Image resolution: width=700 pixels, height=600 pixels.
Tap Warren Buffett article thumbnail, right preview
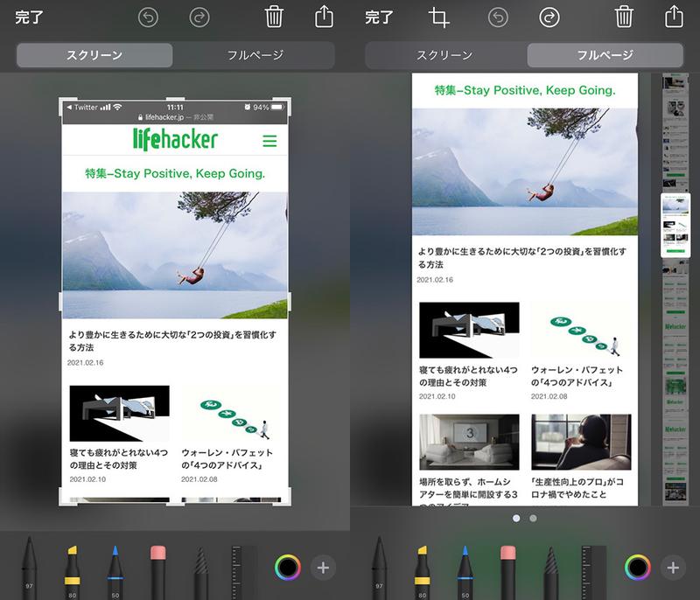click(x=581, y=330)
